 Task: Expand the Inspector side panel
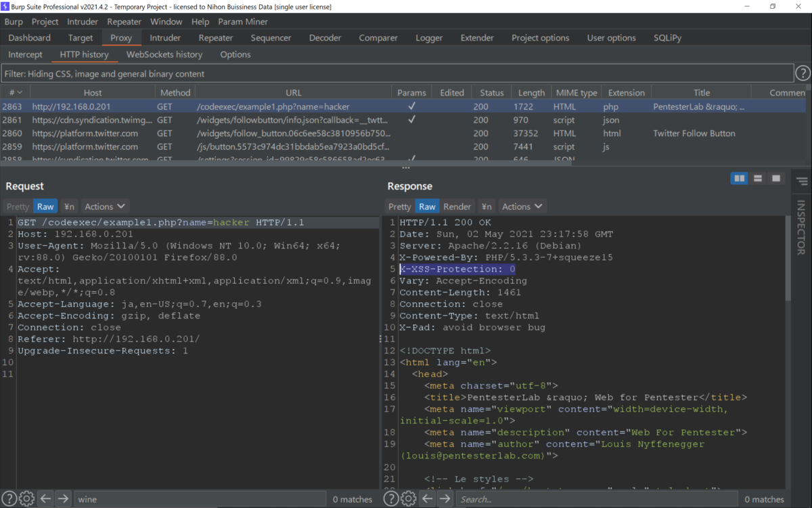click(x=802, y=227)
